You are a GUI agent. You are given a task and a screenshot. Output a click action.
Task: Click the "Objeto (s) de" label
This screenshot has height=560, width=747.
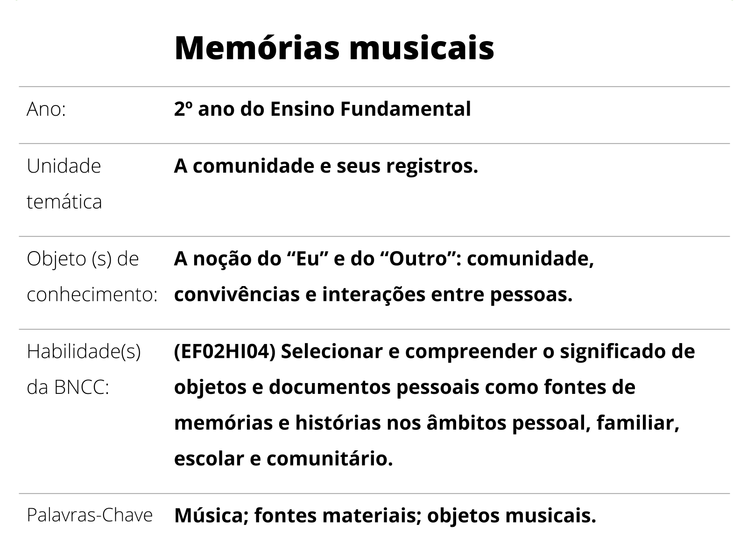(x=83, y=259)
